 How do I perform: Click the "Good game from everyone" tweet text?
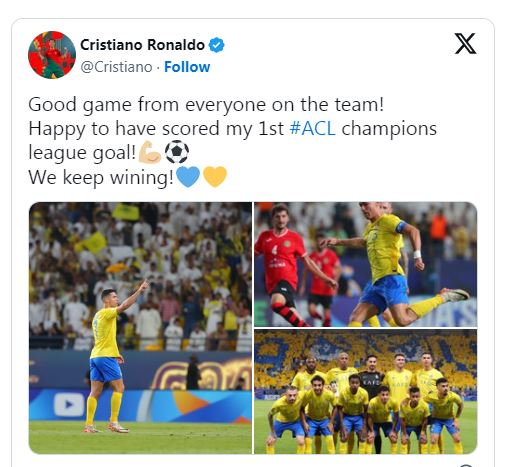206,105
